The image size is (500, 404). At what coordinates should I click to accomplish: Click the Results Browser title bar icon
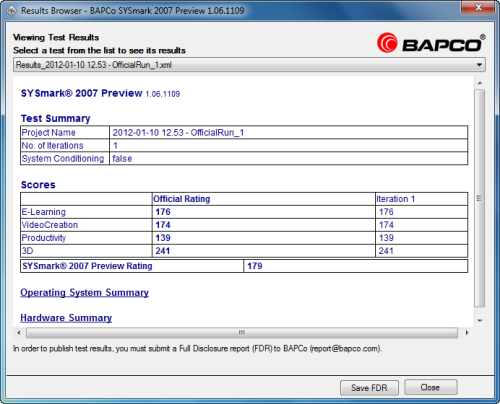click(x=12, y=11)
